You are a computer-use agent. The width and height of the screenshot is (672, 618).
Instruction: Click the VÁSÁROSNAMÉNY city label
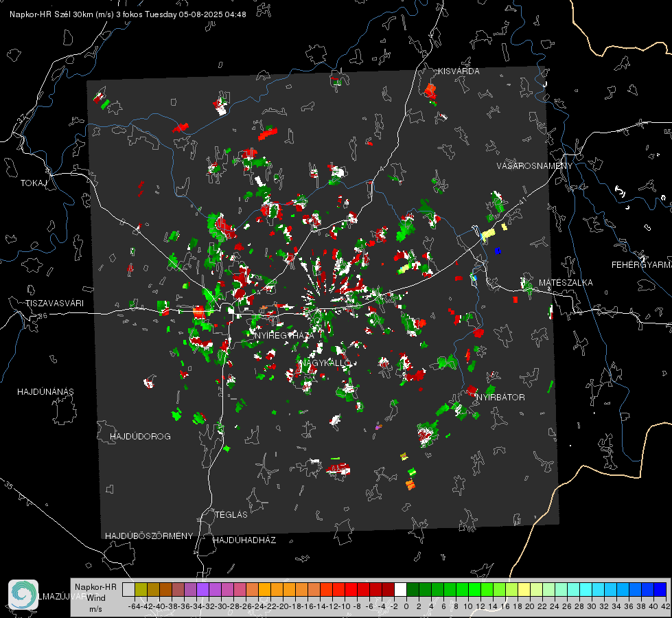(535, 166)
